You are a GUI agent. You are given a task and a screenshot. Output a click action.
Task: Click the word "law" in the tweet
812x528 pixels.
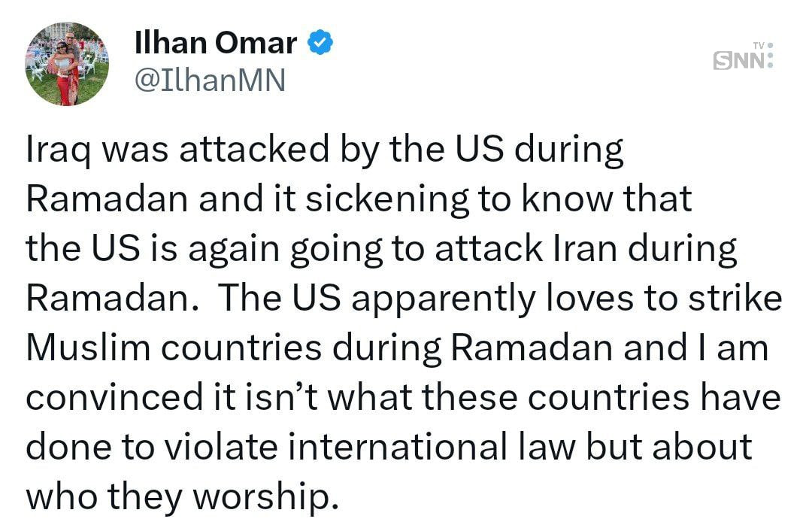click(x=549, y=448)
